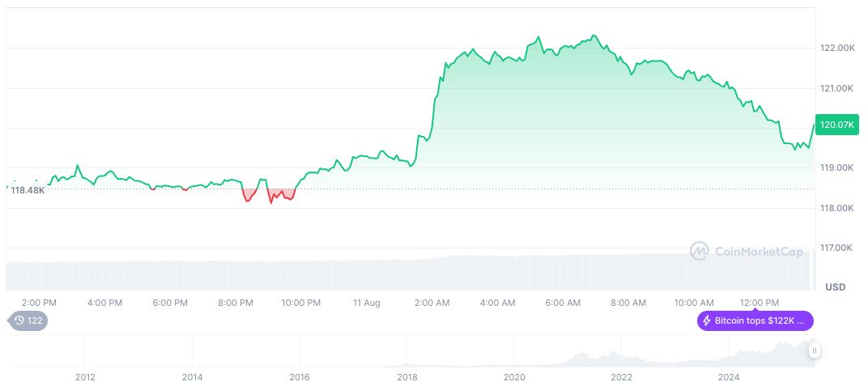Open the 'Bitcoin tops $122K' news badge

point(755,320)
